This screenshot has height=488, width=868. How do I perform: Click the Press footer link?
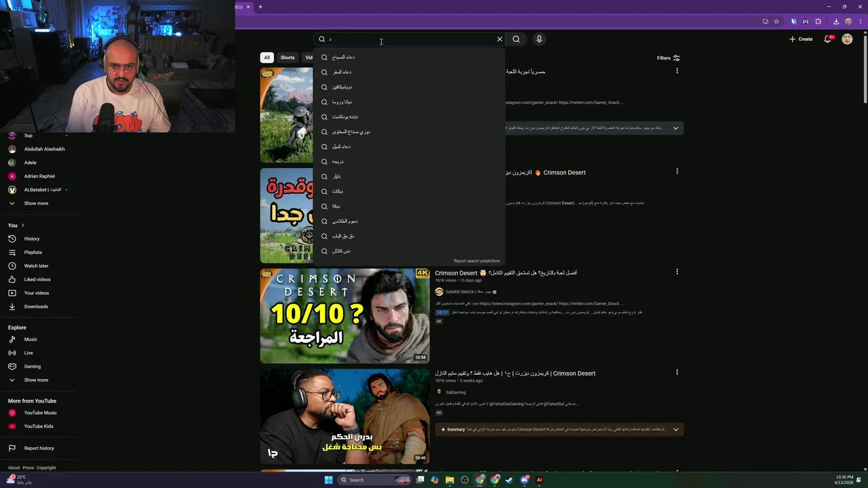[28, 468]
